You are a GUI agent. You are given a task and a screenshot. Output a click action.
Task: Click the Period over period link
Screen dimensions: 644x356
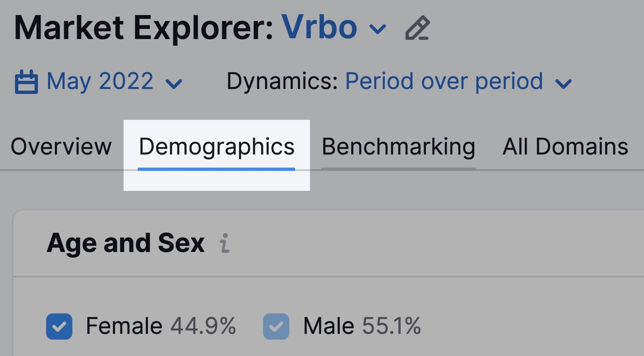pyautogui.click(x=444, y=82)
